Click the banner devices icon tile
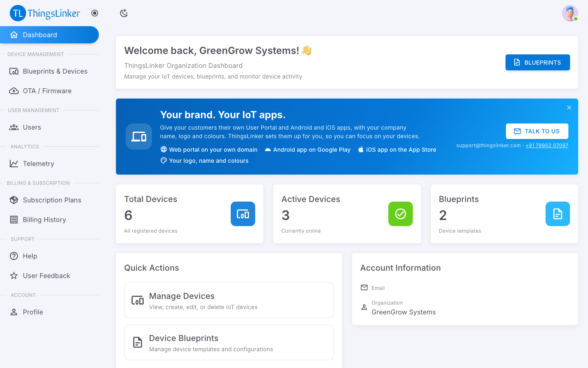The height and width of the screenshot is (368, 588). point(139,137)
